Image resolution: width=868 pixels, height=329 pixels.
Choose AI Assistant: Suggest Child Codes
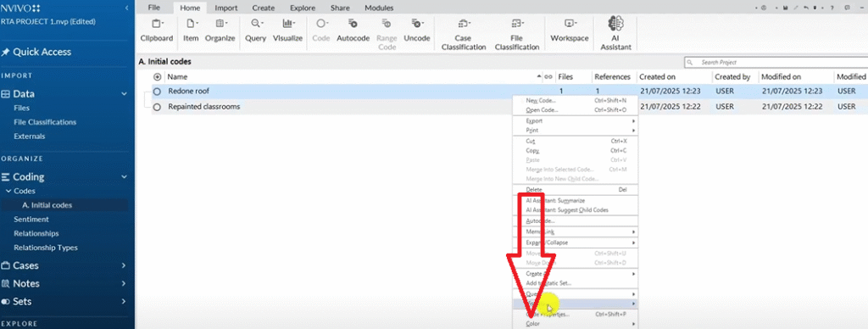[x=576, y=210]
